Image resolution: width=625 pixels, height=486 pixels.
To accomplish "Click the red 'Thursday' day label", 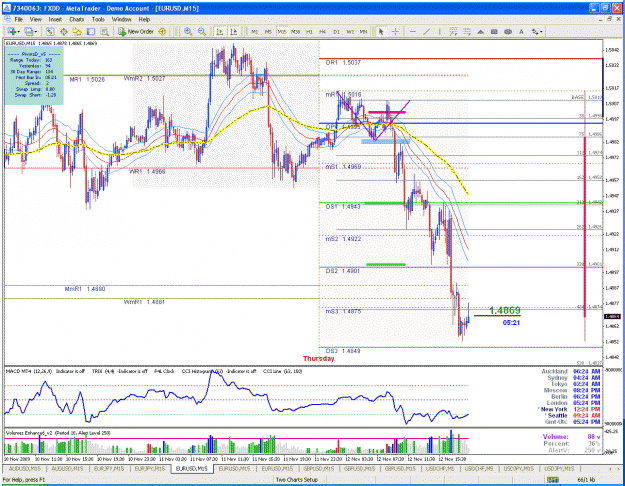I will pyautogui.click(x=318, y=358).
